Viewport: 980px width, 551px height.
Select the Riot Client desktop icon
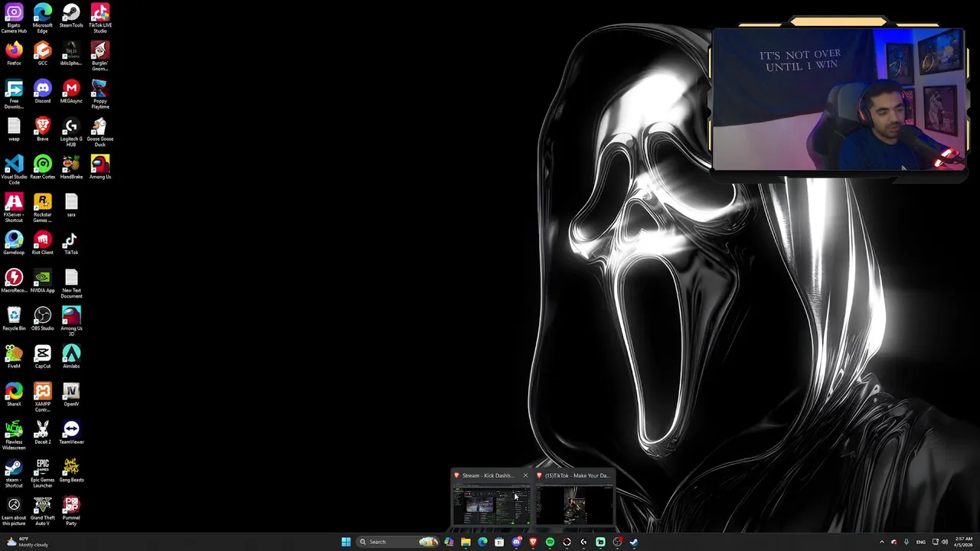tap(42, 243)
